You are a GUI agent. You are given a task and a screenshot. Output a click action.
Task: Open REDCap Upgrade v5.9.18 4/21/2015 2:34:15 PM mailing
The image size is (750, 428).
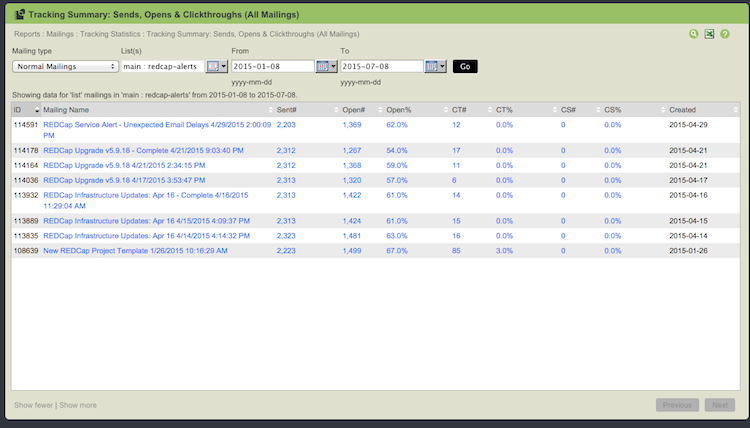[124, 165]
